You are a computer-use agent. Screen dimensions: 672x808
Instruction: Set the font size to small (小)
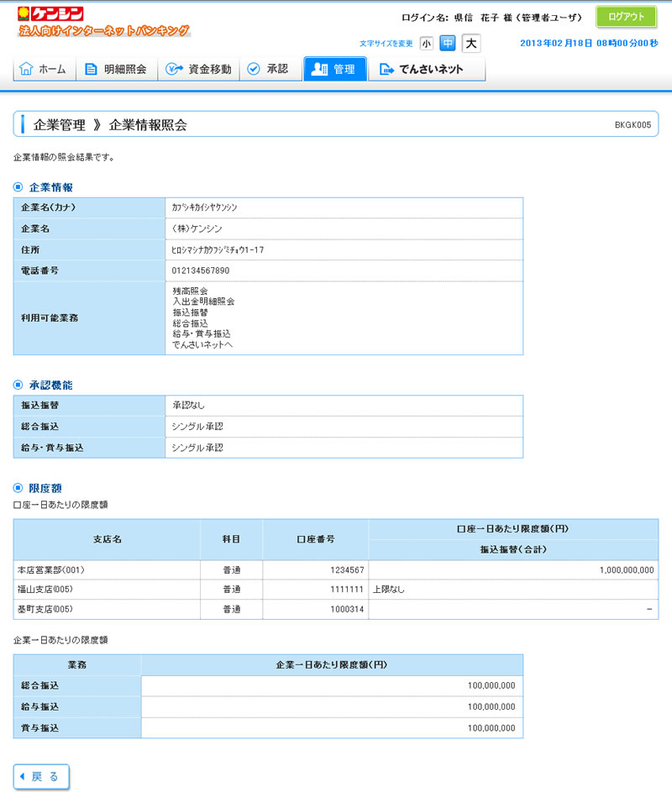(x=427, y=43)
